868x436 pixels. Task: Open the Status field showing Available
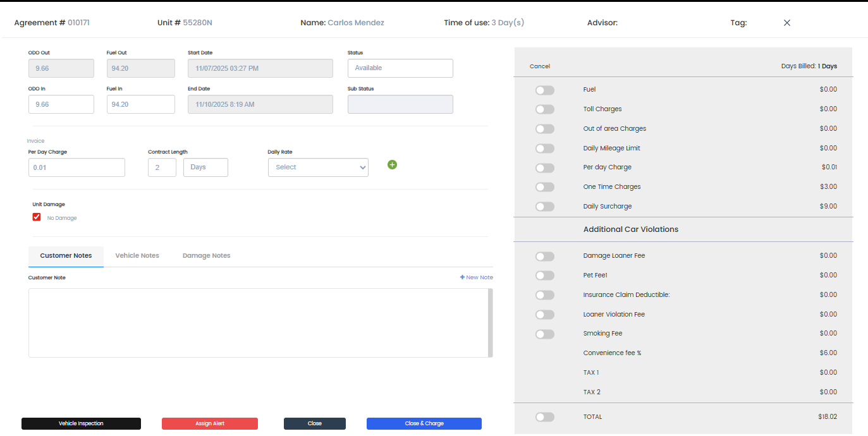[400, 68]
